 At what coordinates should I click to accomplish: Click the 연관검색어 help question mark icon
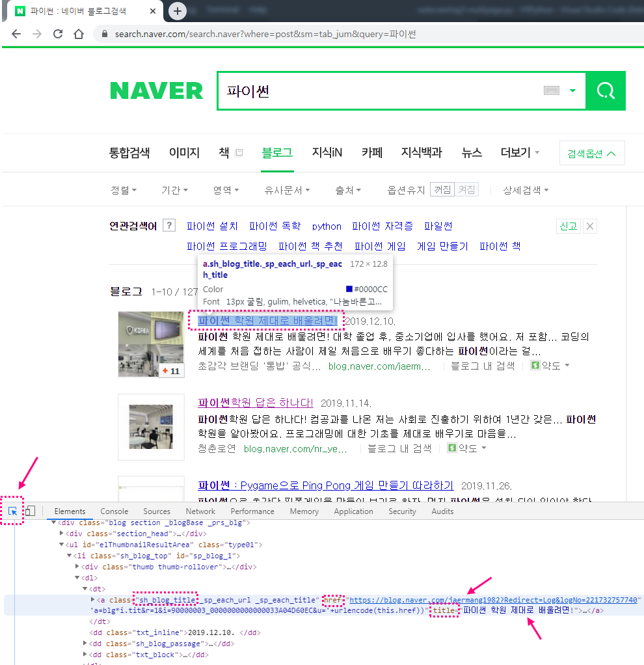(169, 225)
